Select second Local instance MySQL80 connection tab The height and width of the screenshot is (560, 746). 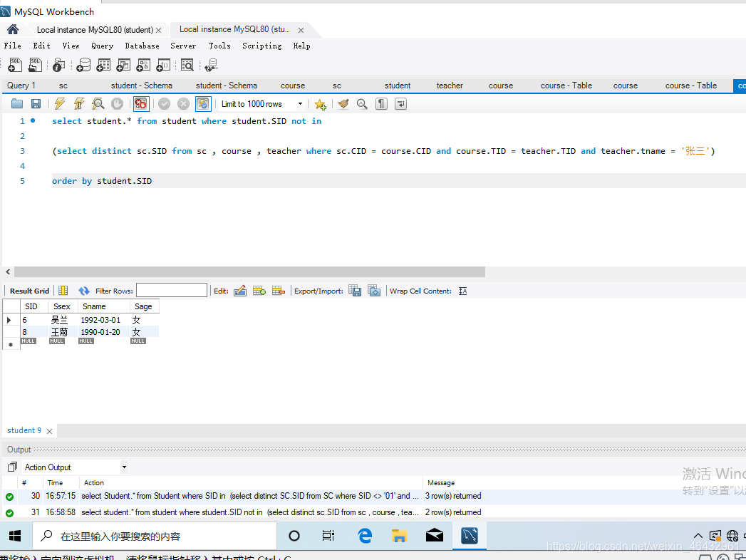pos(234,29)
